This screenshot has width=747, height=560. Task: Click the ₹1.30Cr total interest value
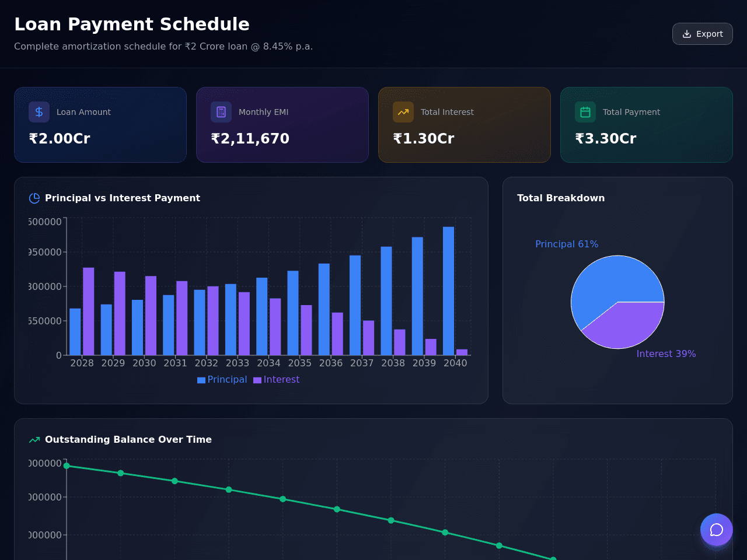tap(424, 139)
